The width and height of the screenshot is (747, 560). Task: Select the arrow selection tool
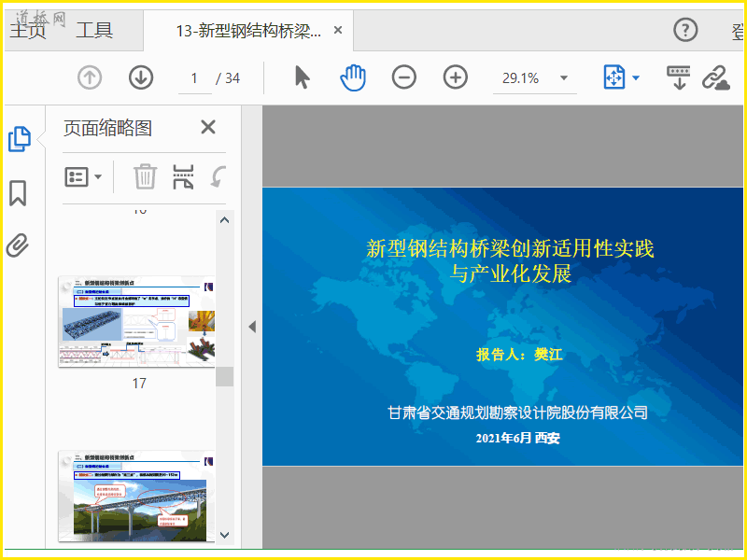tap(302, 78)
